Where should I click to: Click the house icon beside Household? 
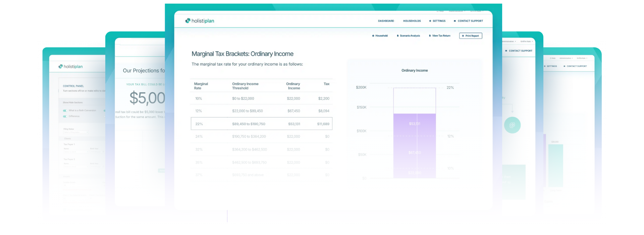pos(373,36)
